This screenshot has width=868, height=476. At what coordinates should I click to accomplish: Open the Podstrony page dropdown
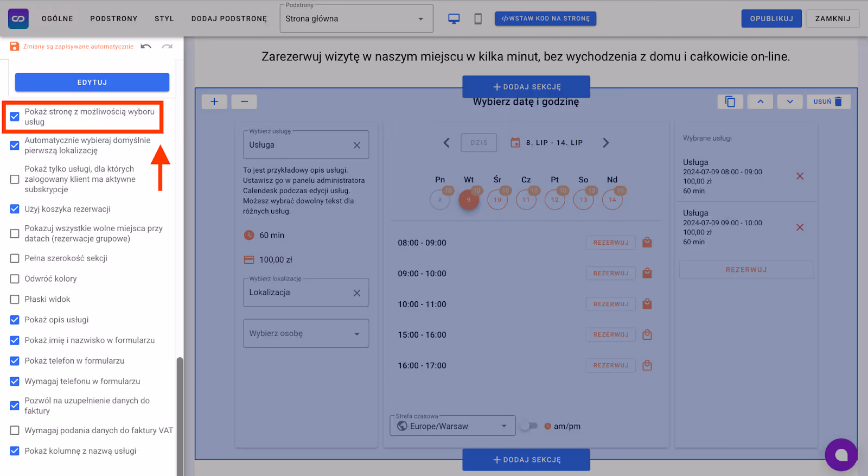[356, 19]
